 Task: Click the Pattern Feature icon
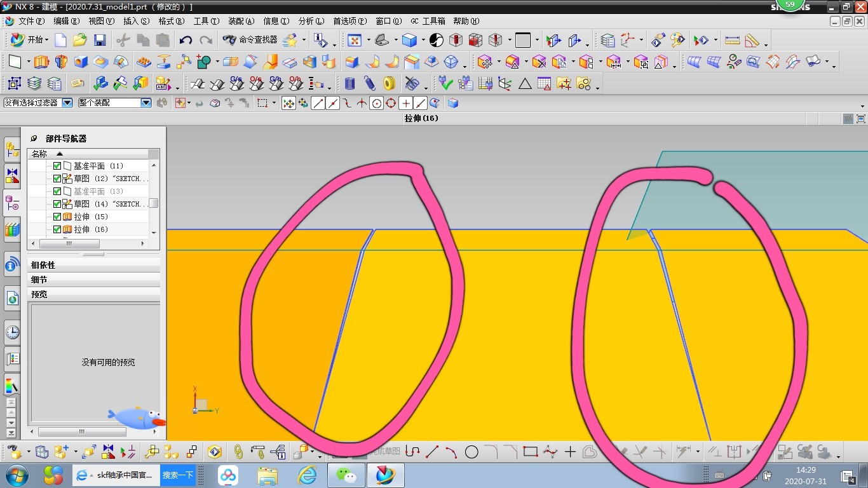pyautogui.click(x=144, y=62)
